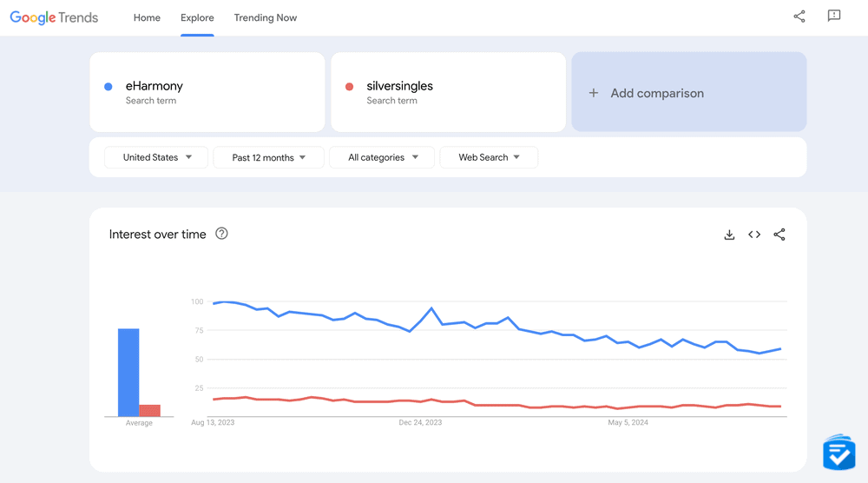Image resolution: width=868 pixels, height=483 pixels.
Task: Click the plus icon in Add comparison
Action: point(594,93)
